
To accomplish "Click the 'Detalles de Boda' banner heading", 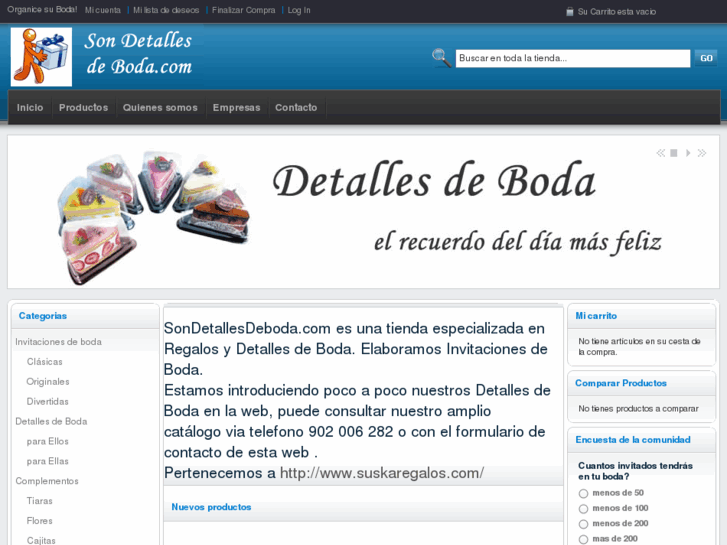I will [434, 181].
